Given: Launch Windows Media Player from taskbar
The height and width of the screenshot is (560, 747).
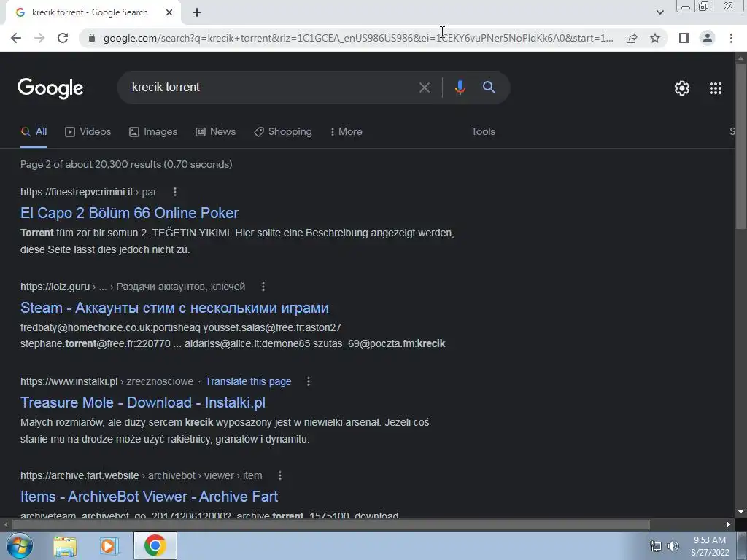Looking at the screenshot, I should (x=109, y=546).
